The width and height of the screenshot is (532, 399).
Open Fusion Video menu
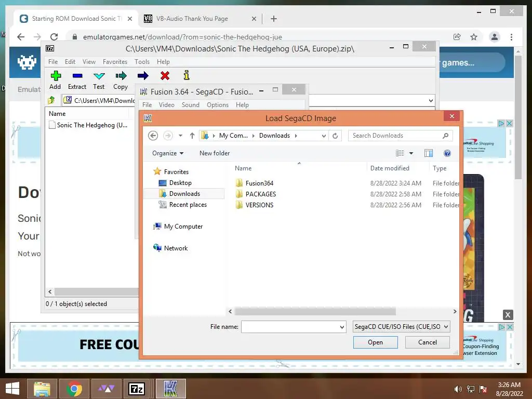(x=167, y=105)
